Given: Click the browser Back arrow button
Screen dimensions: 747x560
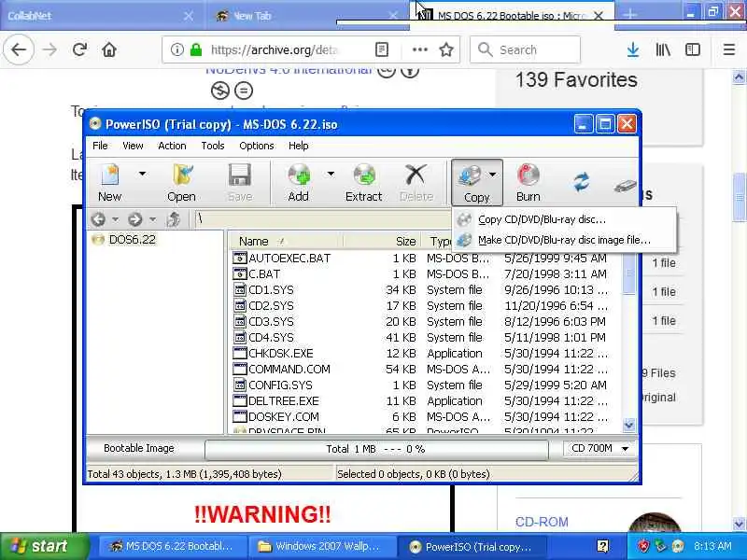Looking at the screenshot, I should [19, 49].
